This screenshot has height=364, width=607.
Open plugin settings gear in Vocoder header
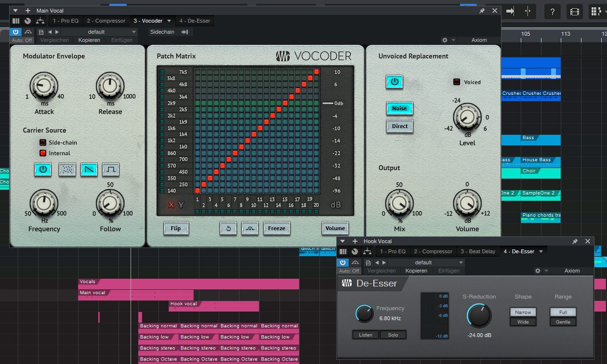click(444, 40)
